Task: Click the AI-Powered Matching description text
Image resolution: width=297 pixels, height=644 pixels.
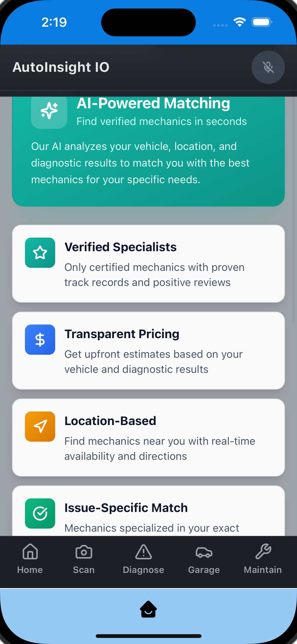Action: pos(148,163)
